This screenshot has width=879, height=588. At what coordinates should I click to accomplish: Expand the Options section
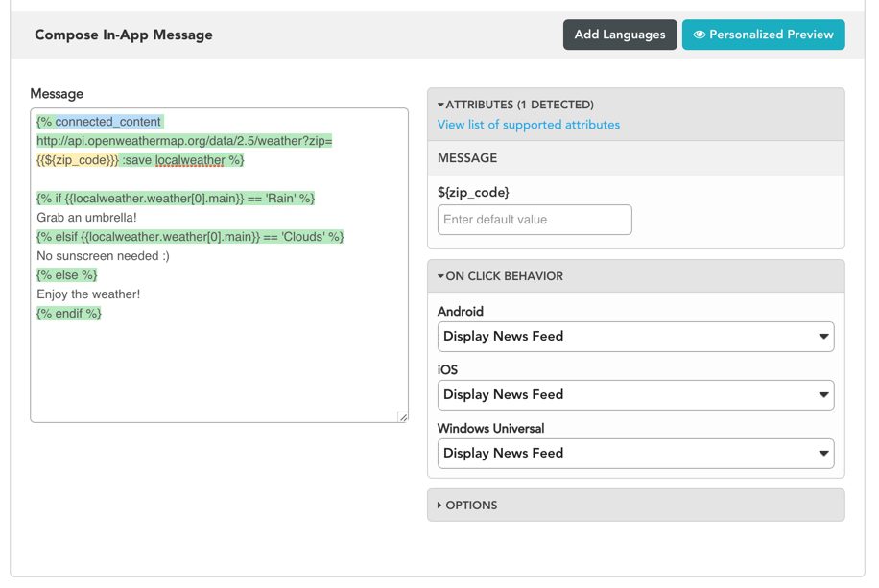(440, 506)
